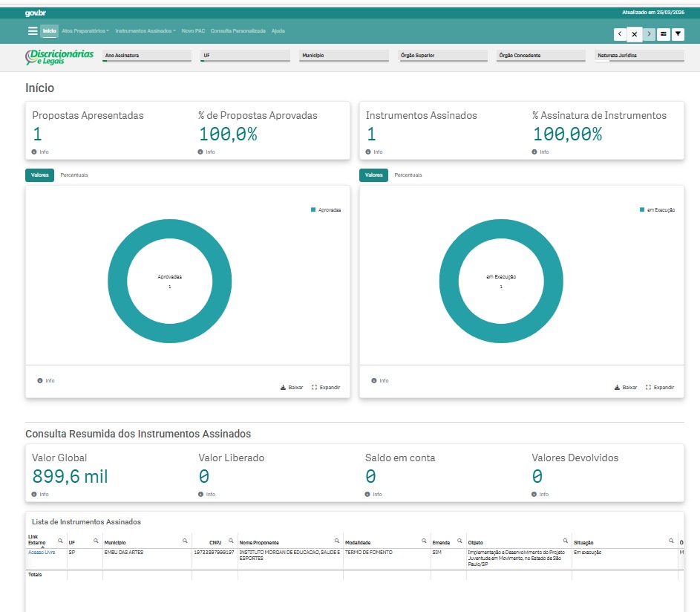Select Valores on the right chart
Viewport: 700px width, 612px height.
tap(374, 175)
